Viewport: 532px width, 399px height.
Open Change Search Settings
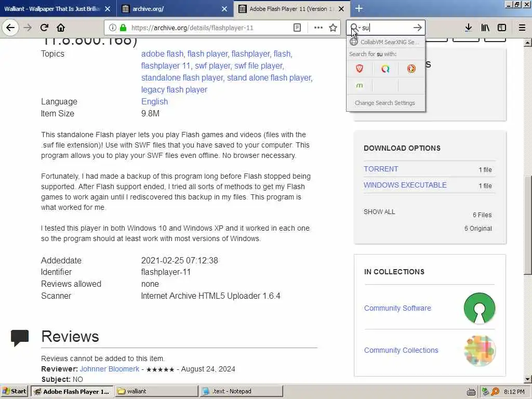point(385,103)
